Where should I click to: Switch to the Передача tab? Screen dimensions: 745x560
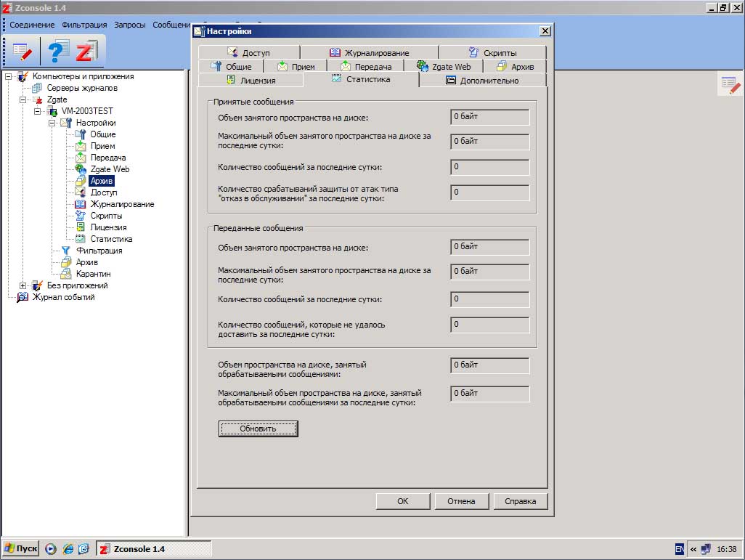tap(366, 67)
